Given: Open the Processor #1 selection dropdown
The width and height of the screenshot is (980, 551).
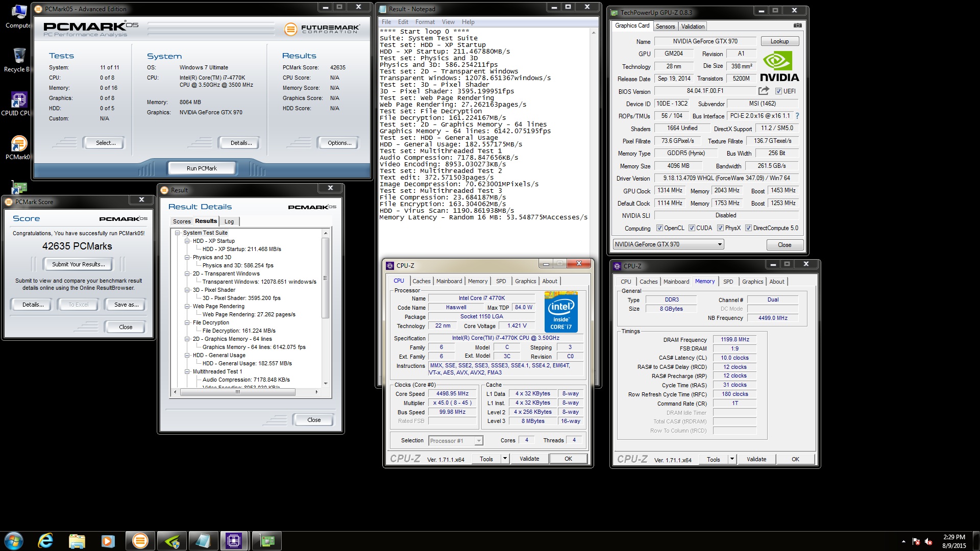Looking at the screenshot, I should 455,440.
